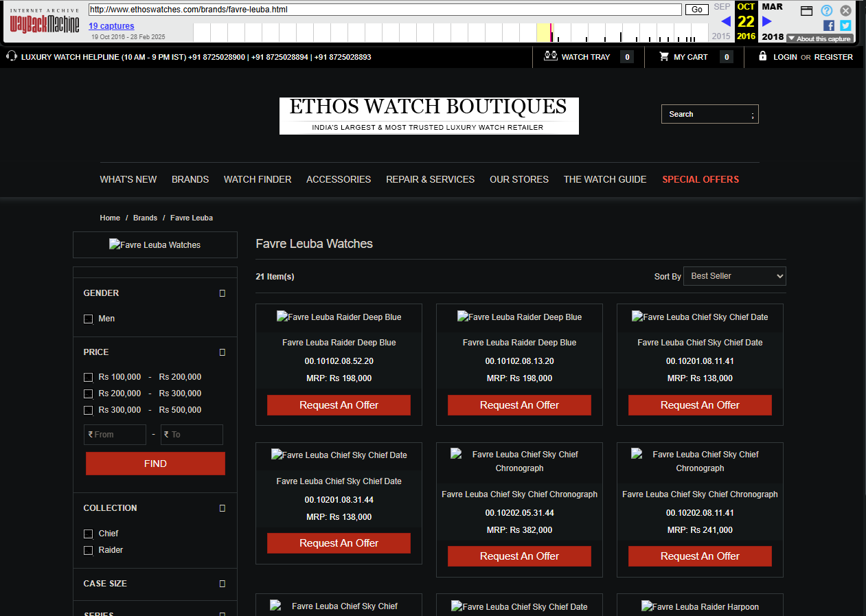Click the LOGIN link
Viewport: 866px width, 616px height.
click(x=785, y=57)
